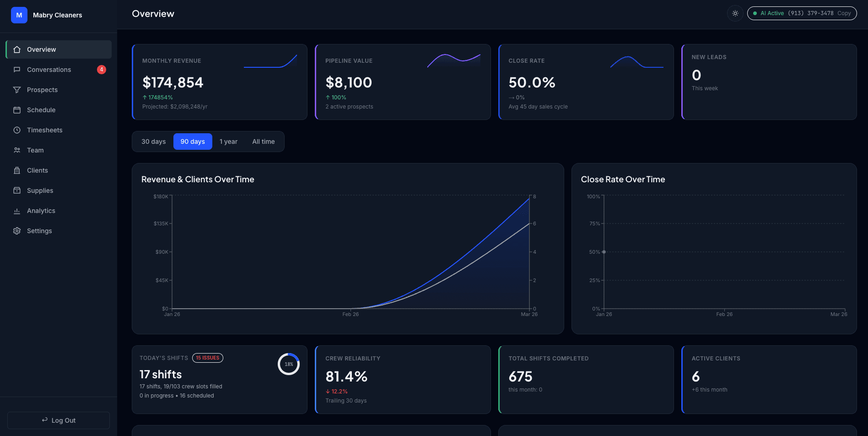Click the 18% shift completion ring

tap(289, 364)
